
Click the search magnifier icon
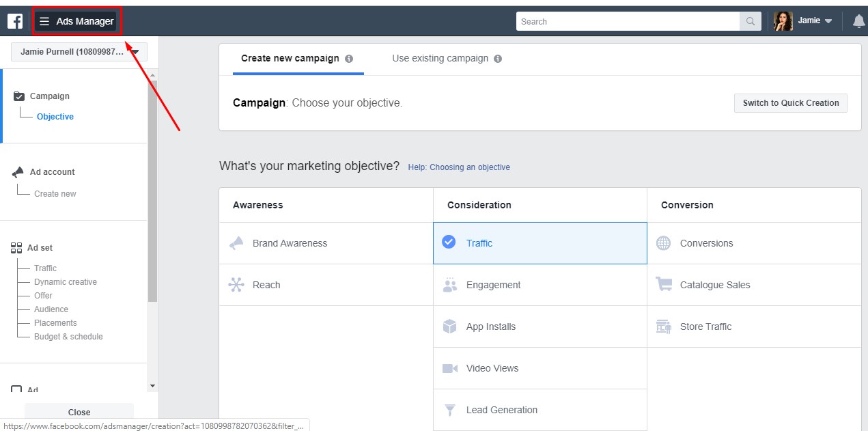tap(749, 21)
